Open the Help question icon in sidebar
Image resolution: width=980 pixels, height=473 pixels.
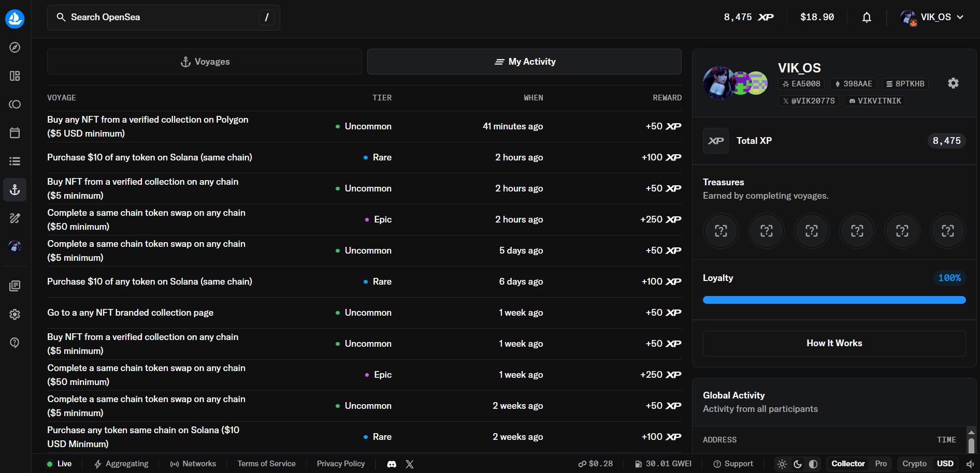click(x=15, y=343)
